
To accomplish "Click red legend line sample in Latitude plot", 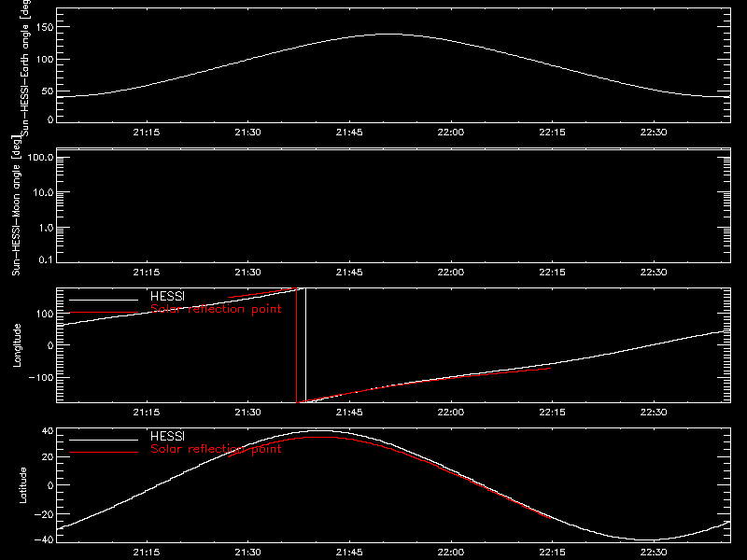I will [x=104, y=453].
